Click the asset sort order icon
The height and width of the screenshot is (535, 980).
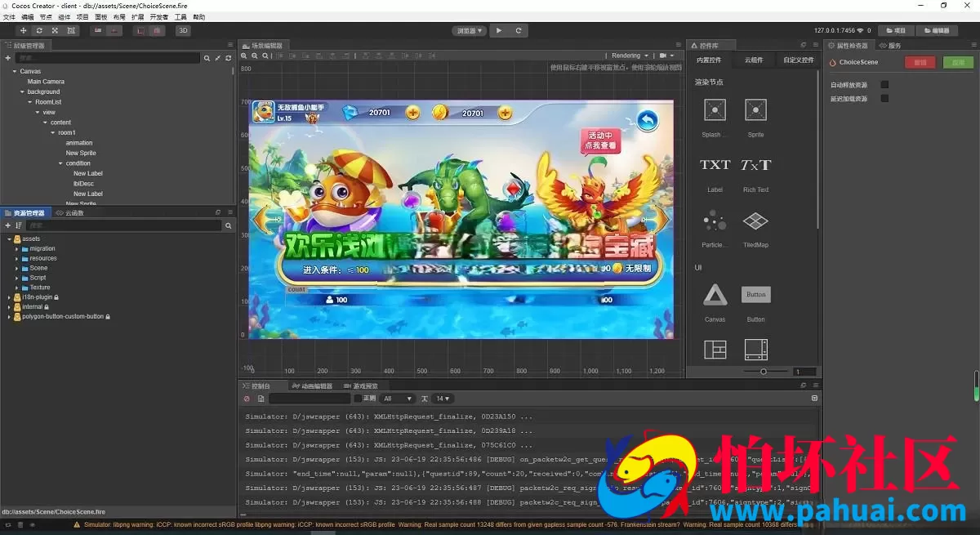pyautogui.click(x=18, y=225)
